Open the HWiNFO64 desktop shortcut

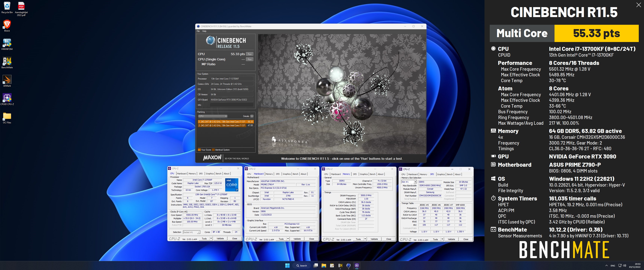click(x=7, y=44)
